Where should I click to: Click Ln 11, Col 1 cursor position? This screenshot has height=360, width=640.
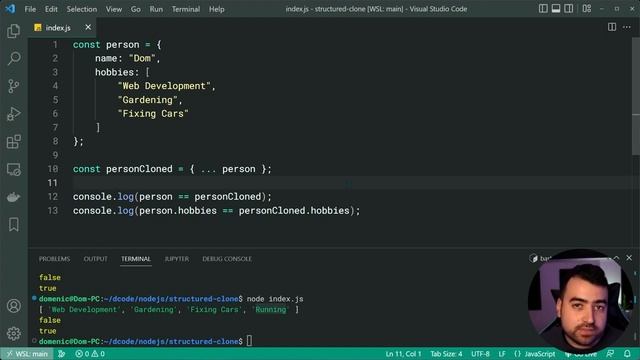click(403, 354)
